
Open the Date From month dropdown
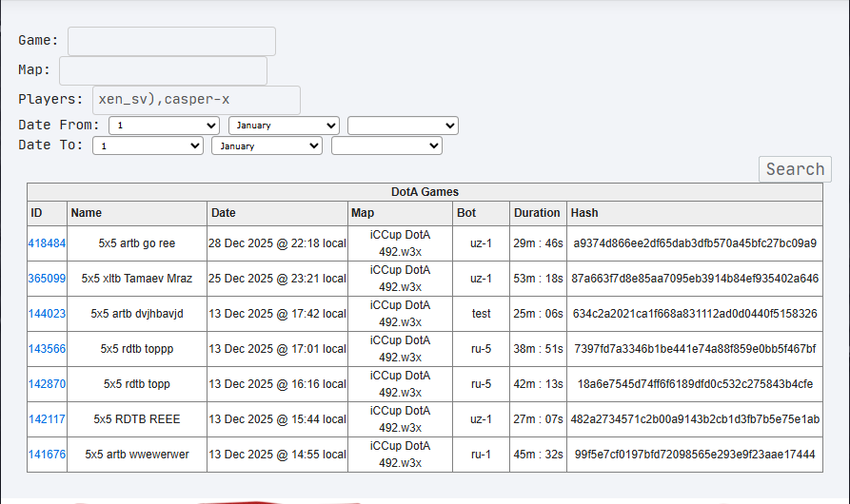284,126
